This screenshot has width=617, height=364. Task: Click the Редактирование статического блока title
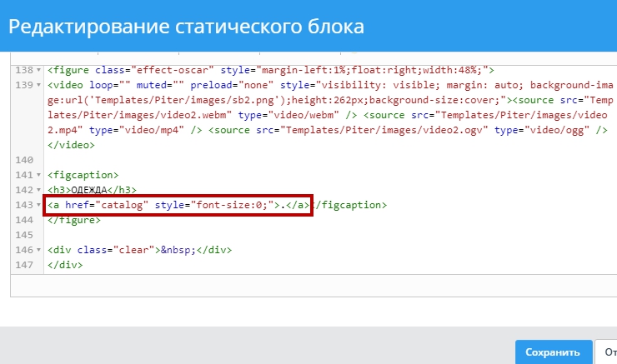pyautogui.click(x=186, y=27)
